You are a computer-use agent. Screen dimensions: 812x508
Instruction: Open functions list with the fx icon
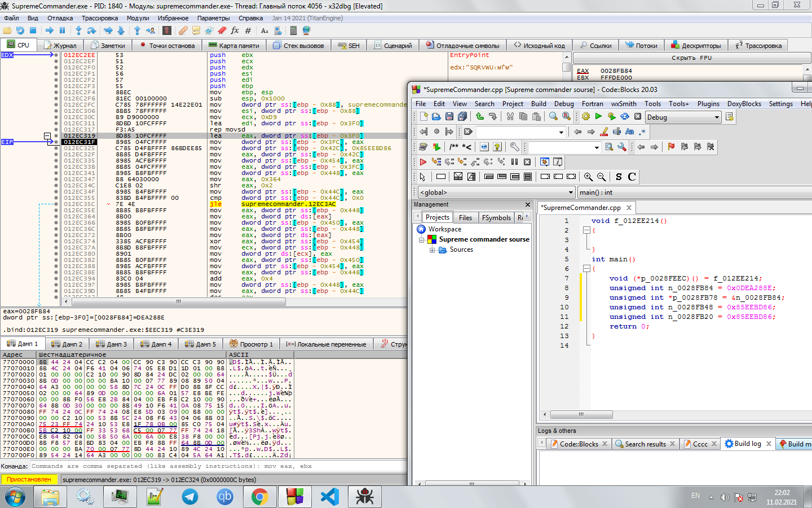pyautogui.click(x=235, y=30)
